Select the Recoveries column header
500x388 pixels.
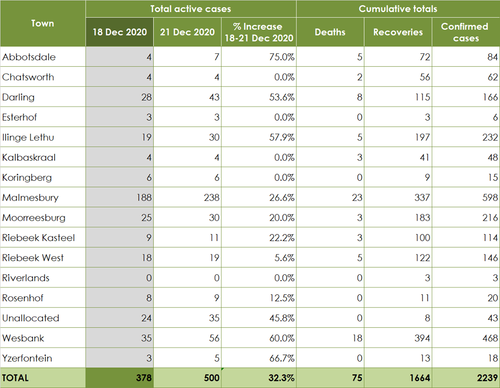tap(398, 32)
